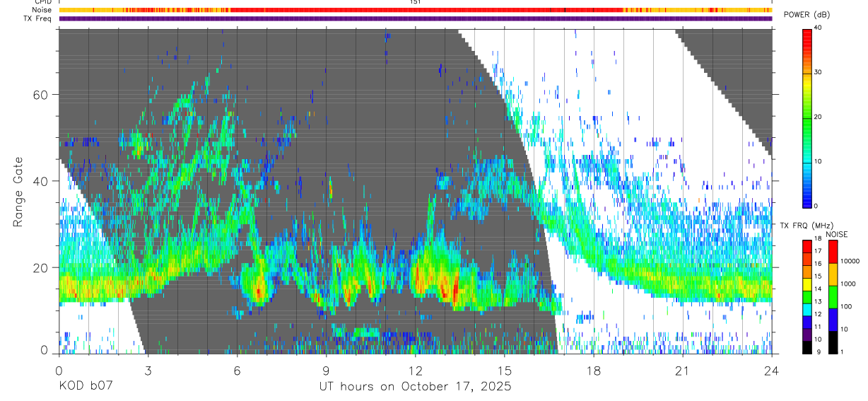
Task: Click the "TX Freq" row label
Action: [x=39, y=18]
